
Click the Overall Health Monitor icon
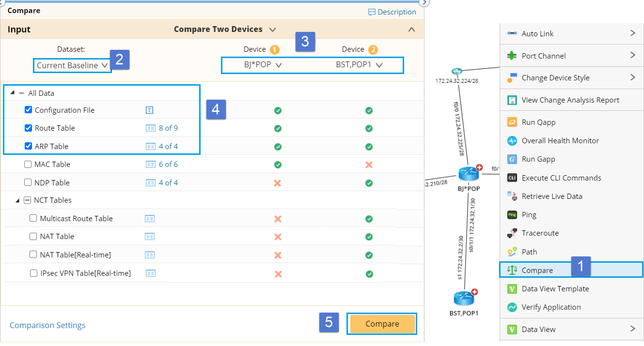pyautogui.click(x=512, y=141)
